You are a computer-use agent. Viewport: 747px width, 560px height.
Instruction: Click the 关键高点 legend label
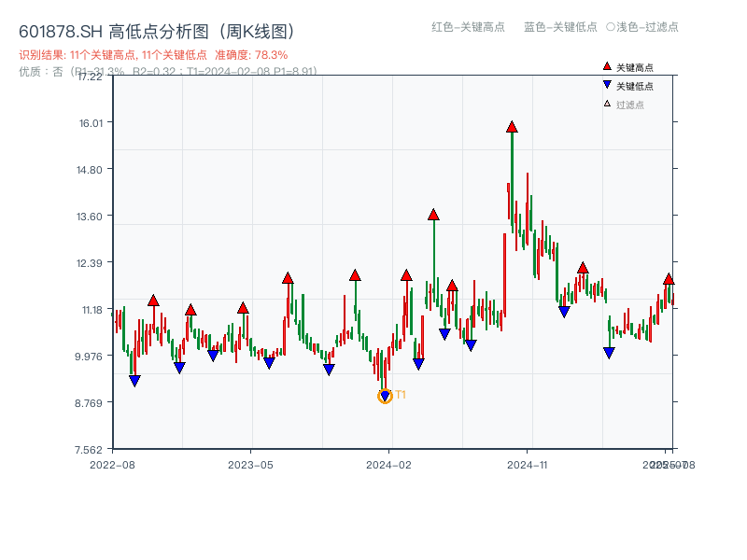click(635, 67)
